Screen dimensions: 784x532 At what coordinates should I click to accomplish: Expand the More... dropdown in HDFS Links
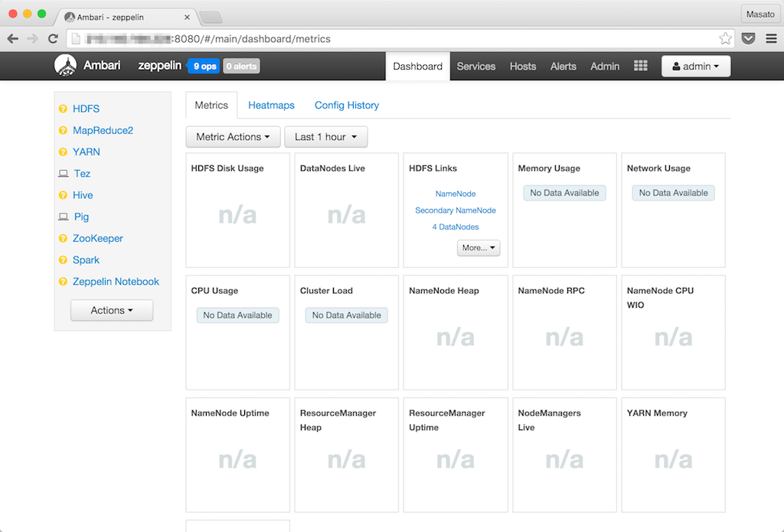[479, 247]
